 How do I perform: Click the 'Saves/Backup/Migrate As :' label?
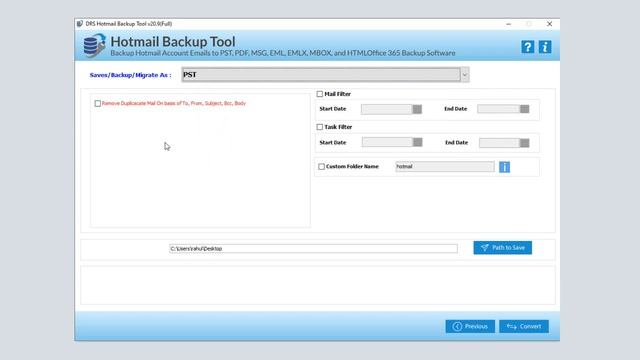(x=131, y=75)
